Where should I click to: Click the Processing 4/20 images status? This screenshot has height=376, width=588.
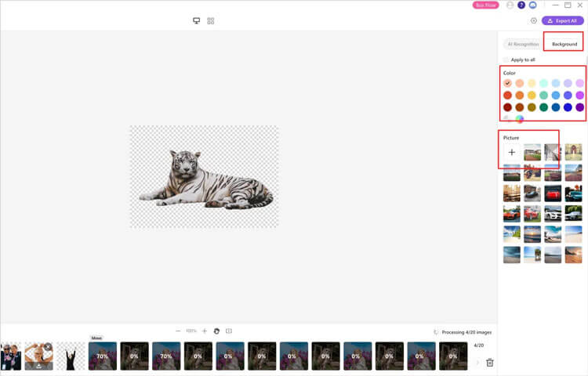tap(466, 332)
